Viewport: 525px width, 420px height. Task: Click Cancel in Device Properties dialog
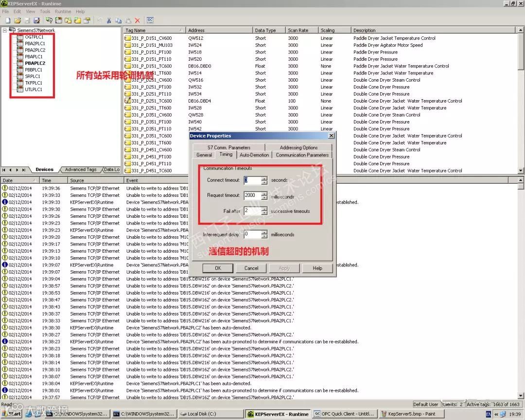[x=251, y=268]
